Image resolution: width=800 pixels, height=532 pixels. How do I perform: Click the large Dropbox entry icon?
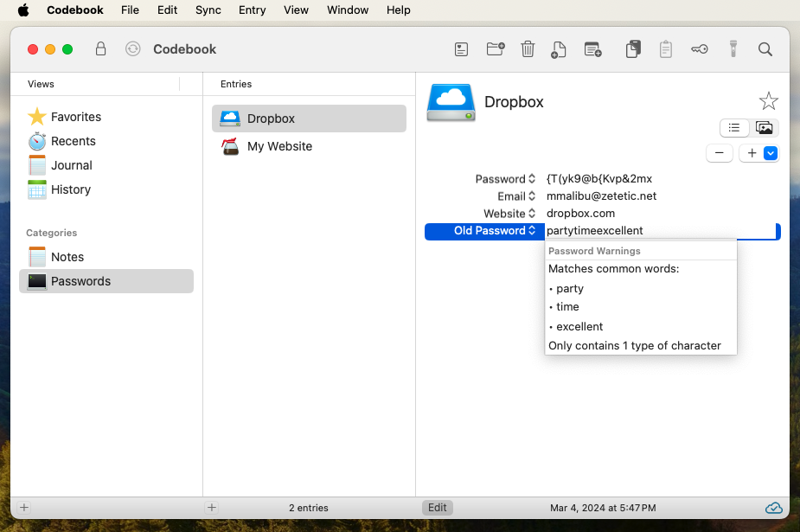click(x=451, y=102)
